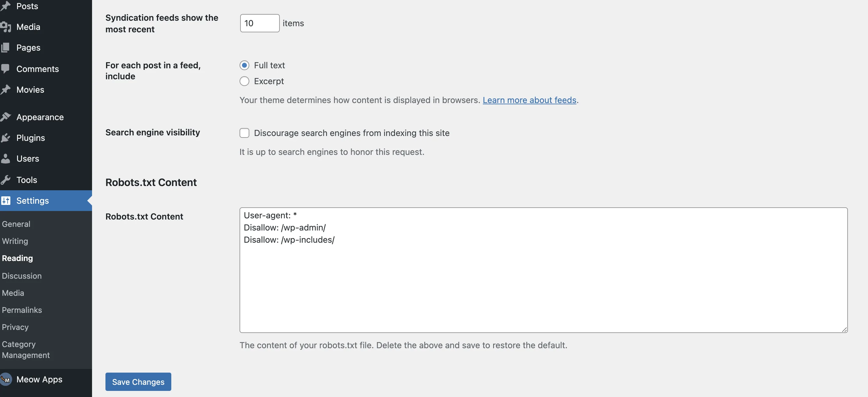Open Learn more about feeds link
868x397 pixels.
point(529,100)
